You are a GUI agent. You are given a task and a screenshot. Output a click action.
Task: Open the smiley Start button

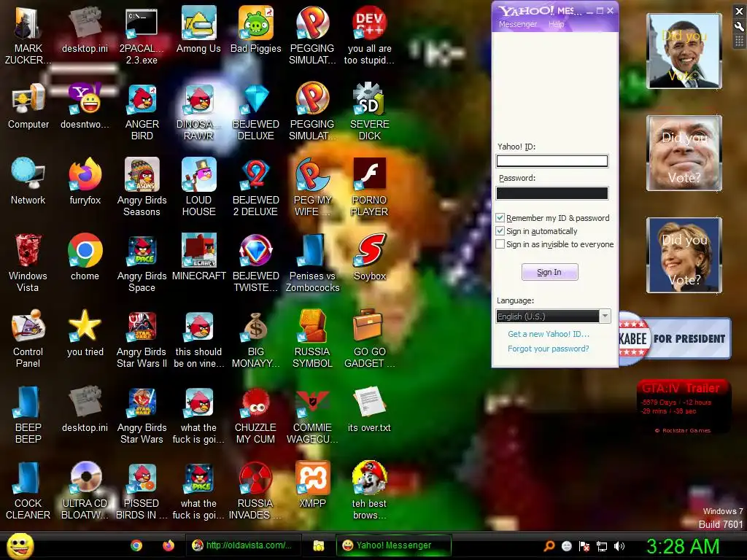(20, 545)
